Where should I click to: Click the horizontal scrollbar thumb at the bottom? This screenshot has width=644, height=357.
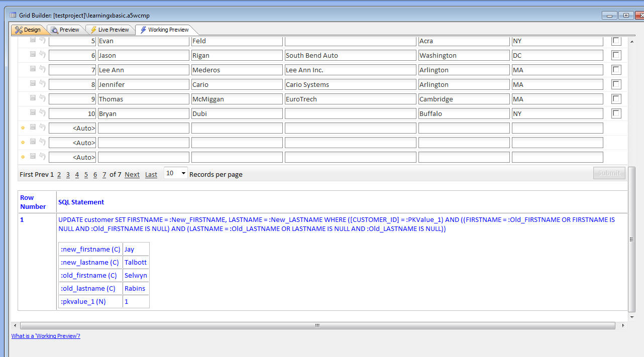click(x=317, y=325)
